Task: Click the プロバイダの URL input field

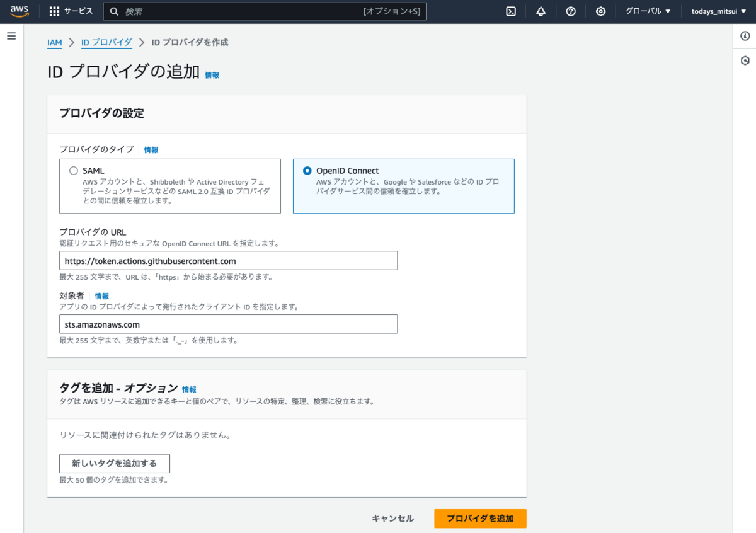Action: [228, 261]
